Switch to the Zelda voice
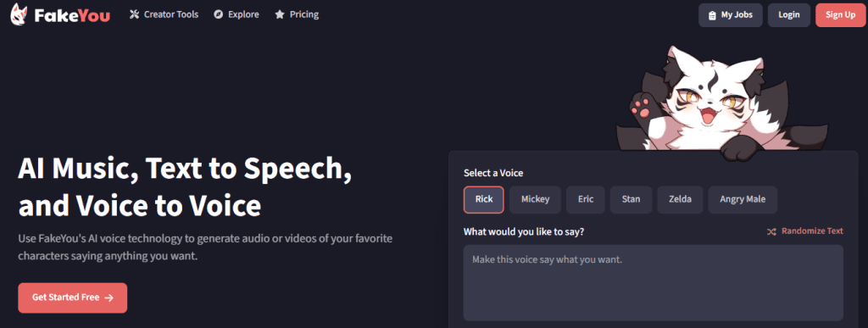Image resolution: width=868 pixels, height=328 pixels. pyautogui.click(x=681, y=200)
